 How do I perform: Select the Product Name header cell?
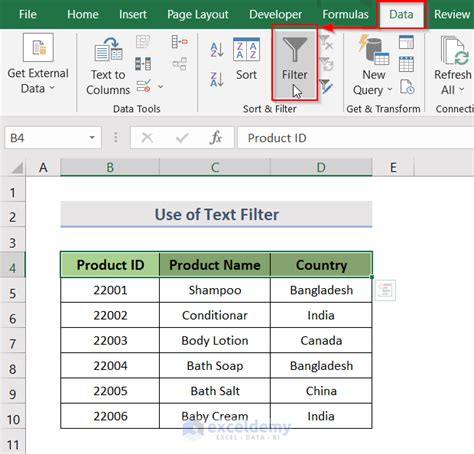215,265
